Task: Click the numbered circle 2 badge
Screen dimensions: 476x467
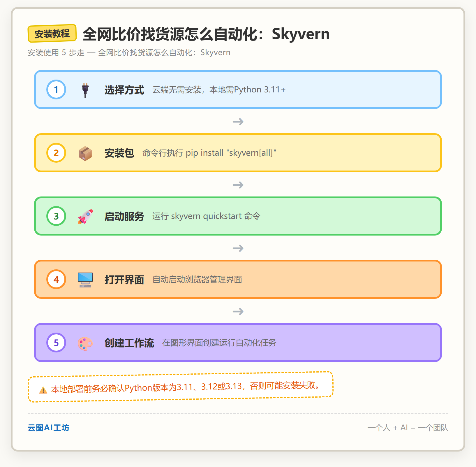Action: coord(56,153)
